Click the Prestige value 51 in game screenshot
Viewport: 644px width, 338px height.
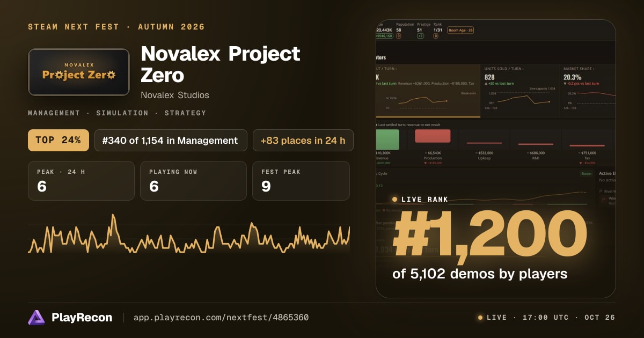point(420,30)
